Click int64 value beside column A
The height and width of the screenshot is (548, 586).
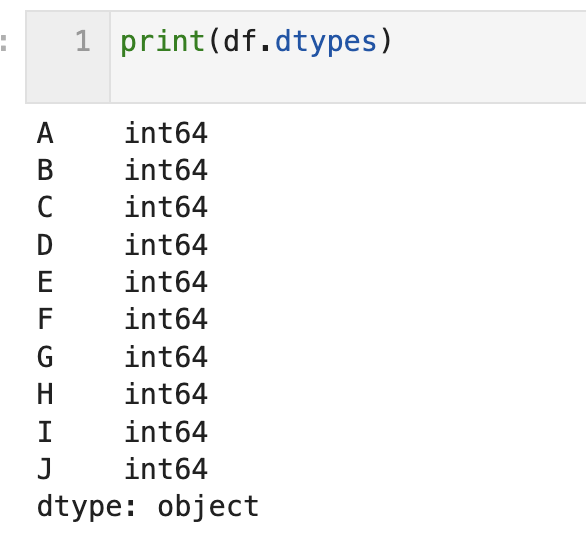(x=166, y=133)
